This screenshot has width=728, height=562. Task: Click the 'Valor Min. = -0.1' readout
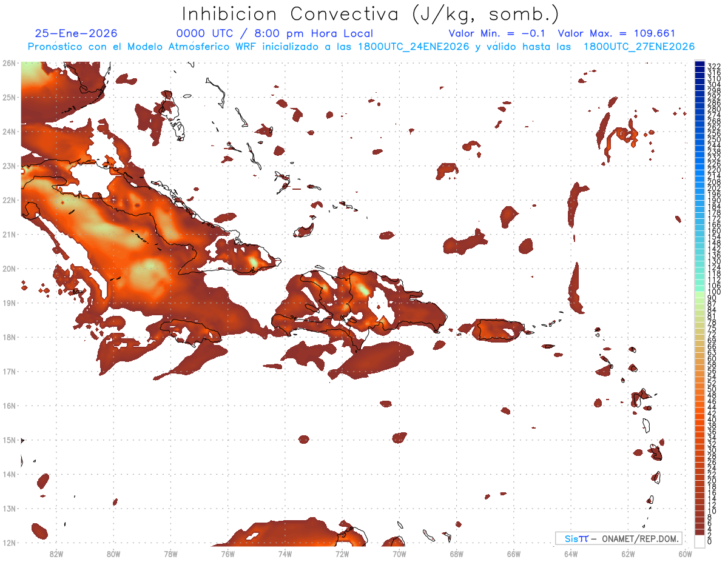click(496, 33)
